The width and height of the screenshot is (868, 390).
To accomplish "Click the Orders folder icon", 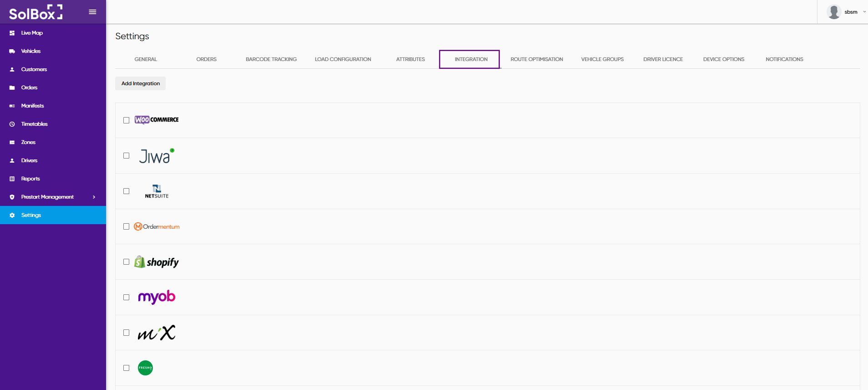I will click(x=12, y=87).
